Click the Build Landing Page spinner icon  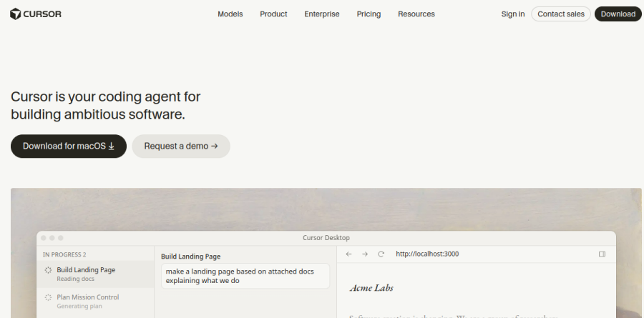click(48, 270)
